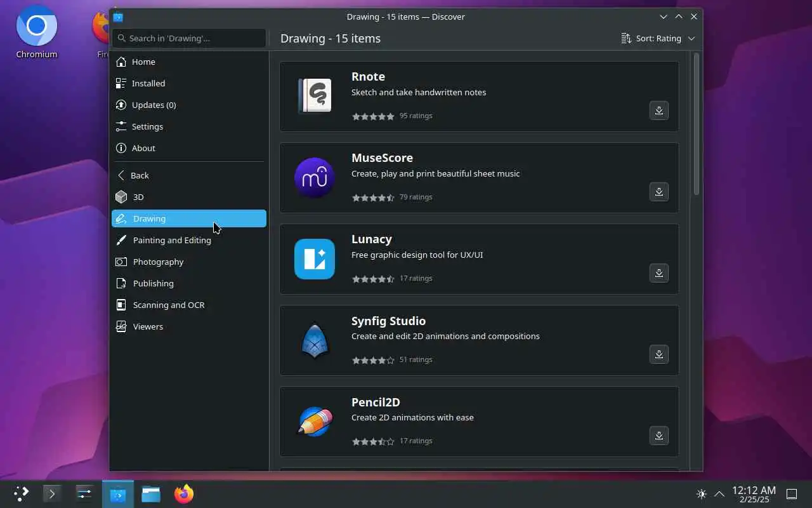Install Synfig Studio using its download icon
This screenshot has height=508, width=812.
tap(658, 354)
